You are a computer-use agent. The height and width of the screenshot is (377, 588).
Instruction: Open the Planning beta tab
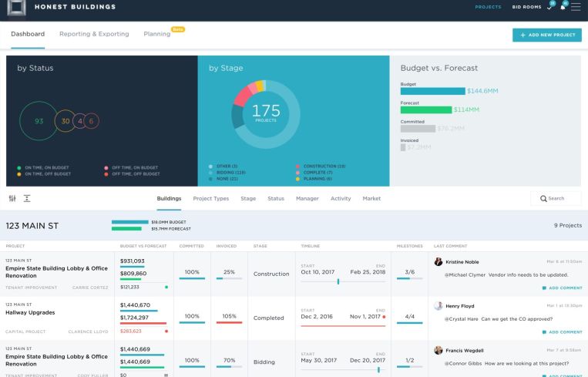coord(157,35)
